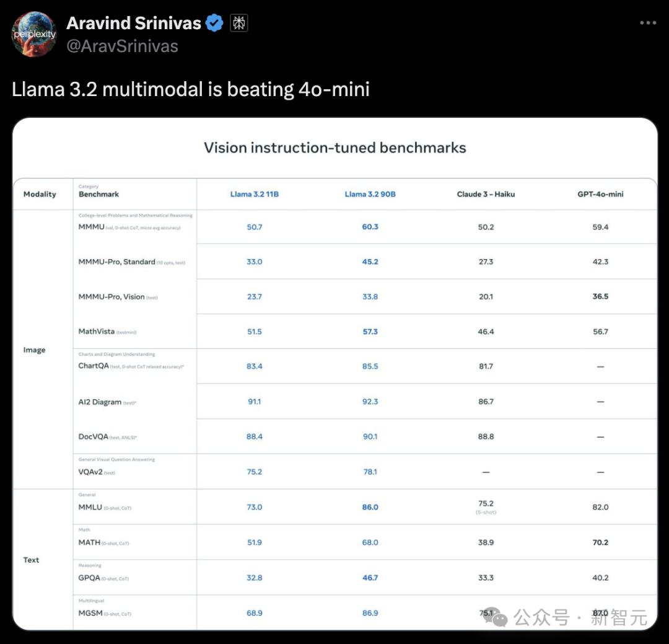
Task: Open Aravind Srinivas display name link
Action: point(134,24)
